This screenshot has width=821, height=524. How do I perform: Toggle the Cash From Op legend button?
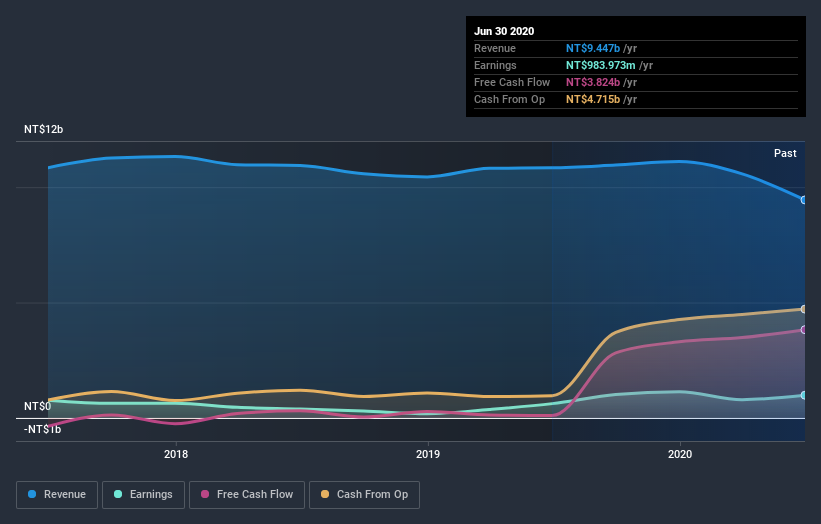tap(364, 495)
